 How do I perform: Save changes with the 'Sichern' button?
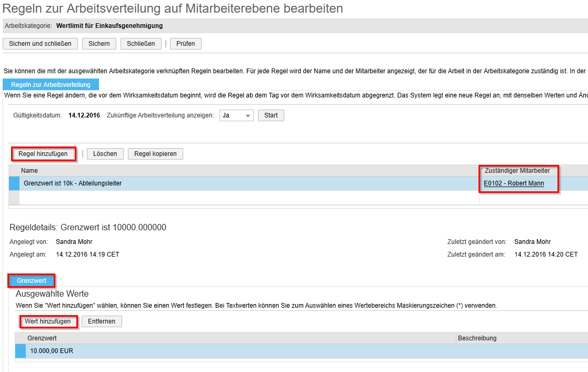click(x=99, y=44)
